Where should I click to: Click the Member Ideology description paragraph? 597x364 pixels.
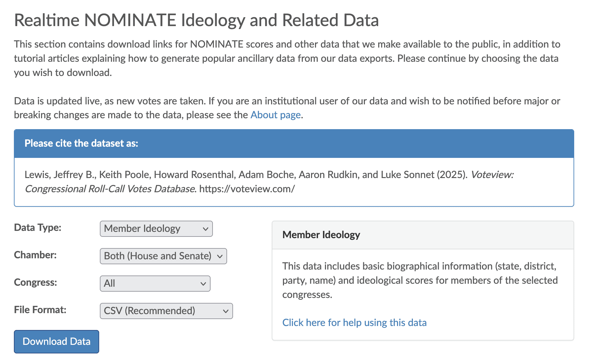tap(420, 280)
